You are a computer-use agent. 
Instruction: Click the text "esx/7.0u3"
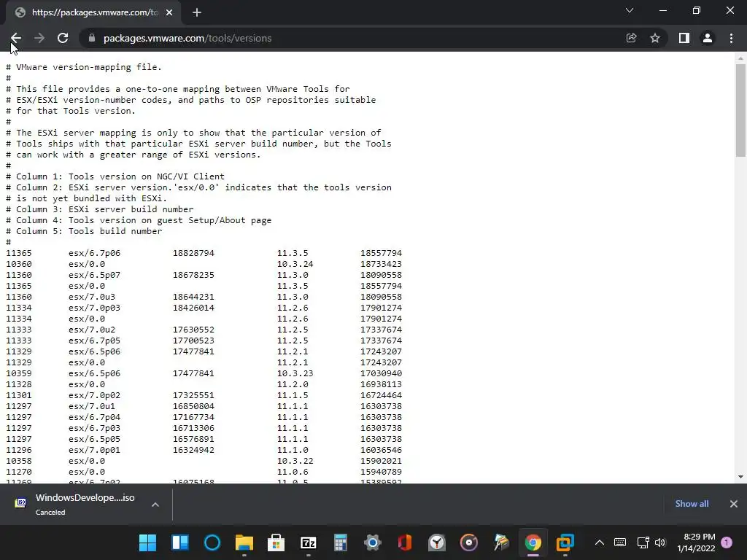click(x=92, y=297)
